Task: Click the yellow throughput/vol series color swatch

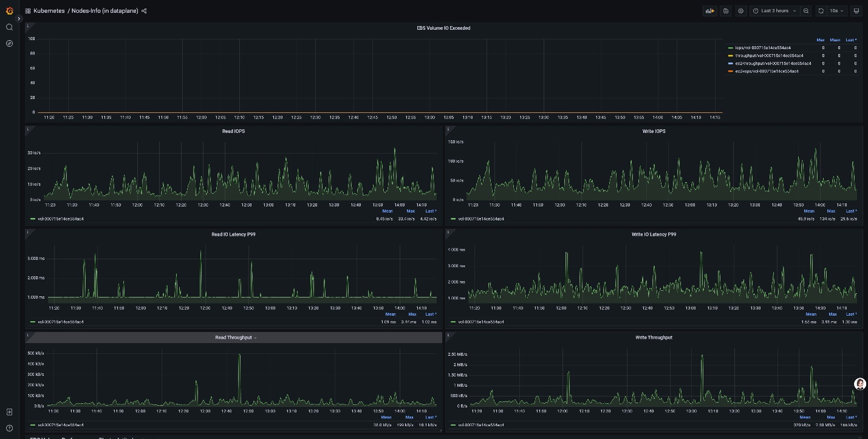Action: (x=731, y=55)
